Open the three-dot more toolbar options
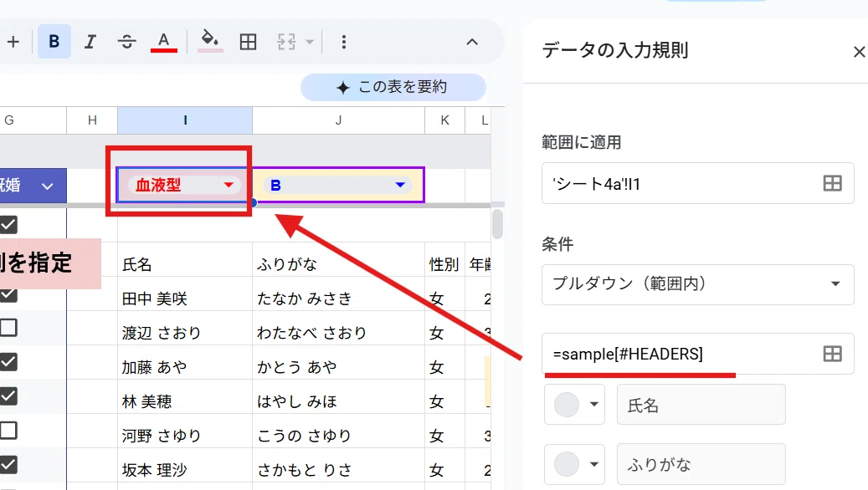868x490 pixels. 344,42
